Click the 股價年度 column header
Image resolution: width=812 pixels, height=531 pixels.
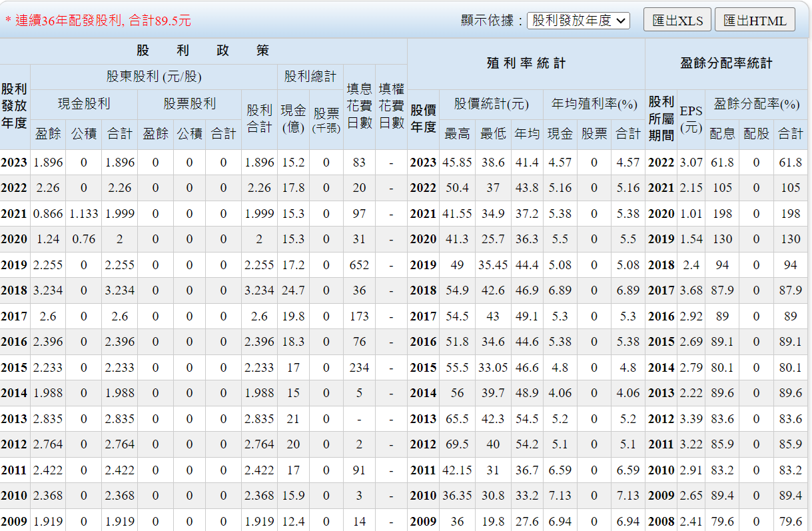[x=423, y=119]
